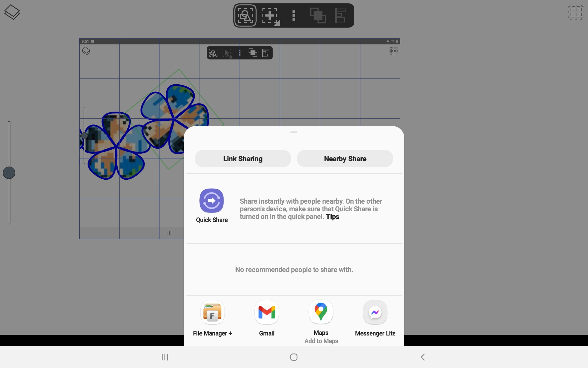Open the grid settings icon at top right
The width and height of the screenshot is (588, 368).
[576, 12]
